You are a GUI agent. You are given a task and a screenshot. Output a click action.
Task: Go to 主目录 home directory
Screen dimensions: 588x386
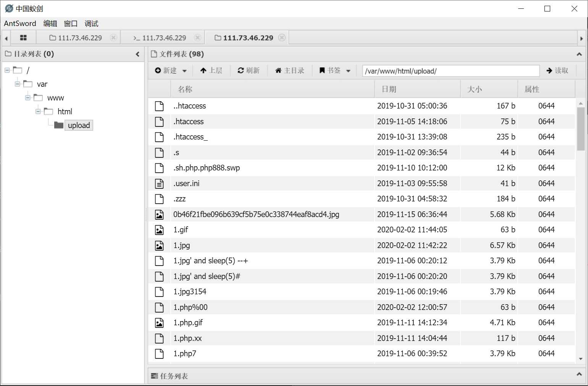click(x=289, y=71)
